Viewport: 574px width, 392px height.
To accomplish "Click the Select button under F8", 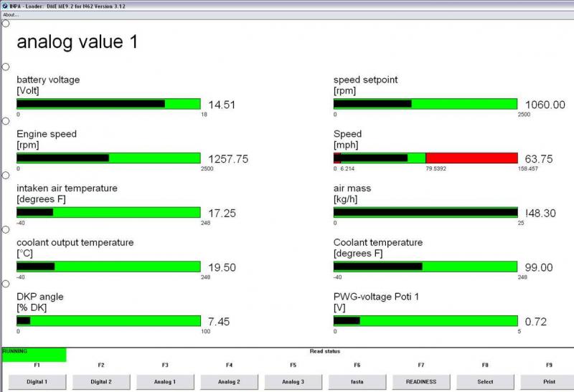I will (485, 381).
